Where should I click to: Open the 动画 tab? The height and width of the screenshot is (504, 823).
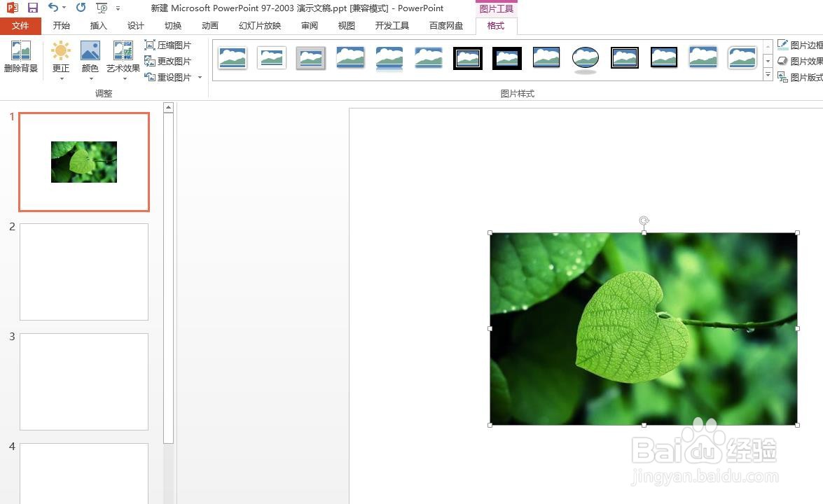210,26
